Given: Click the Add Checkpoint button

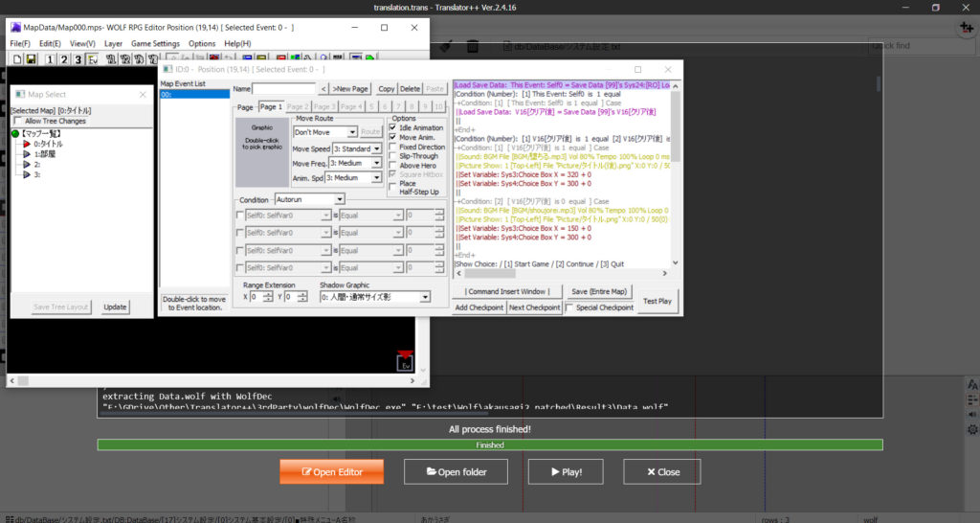Looking at the screenshot, I should click(479, 307).
